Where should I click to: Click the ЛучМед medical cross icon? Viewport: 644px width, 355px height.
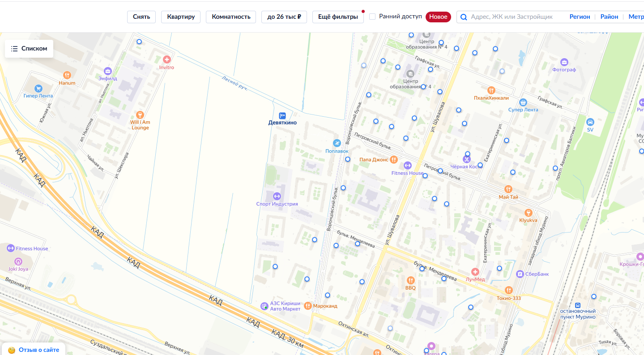click(x=475, y=271)
